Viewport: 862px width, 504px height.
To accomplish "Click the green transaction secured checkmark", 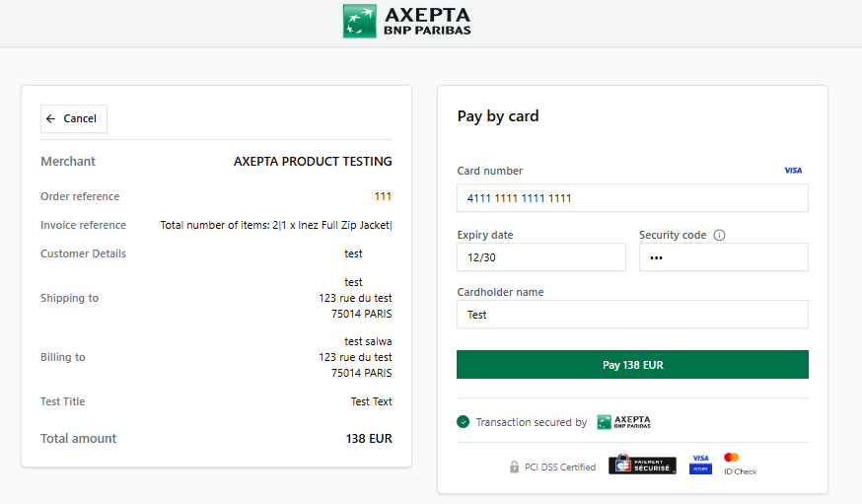I will [x=464, y=422].
